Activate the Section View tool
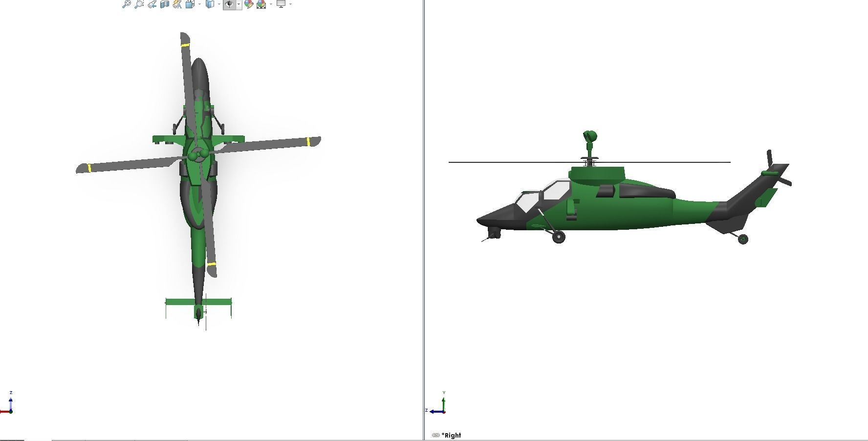Viewport: 868px width, 441px height. [x=165, y=4]
